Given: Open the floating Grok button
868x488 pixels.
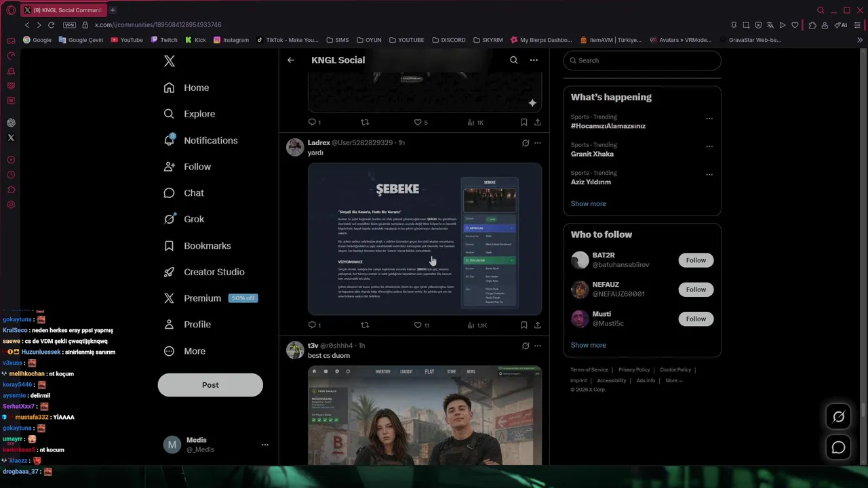Looking at the screenshot, I should (x=839, y=417).
